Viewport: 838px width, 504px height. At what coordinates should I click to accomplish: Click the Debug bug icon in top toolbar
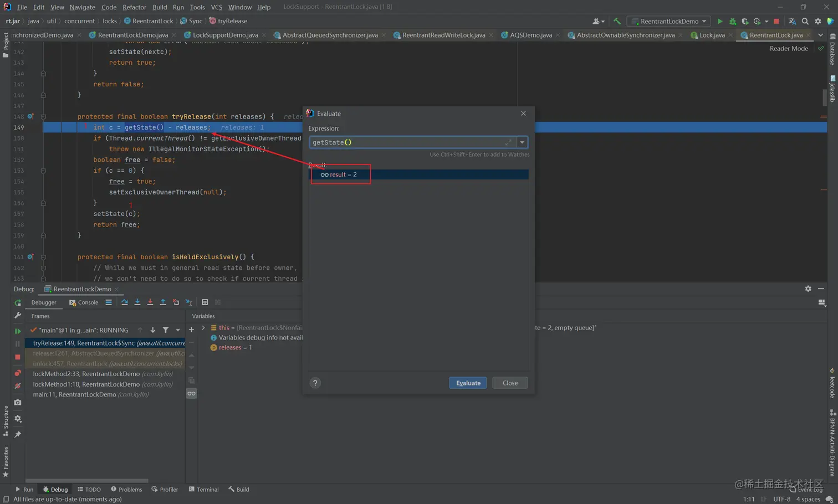pos(733,21)
